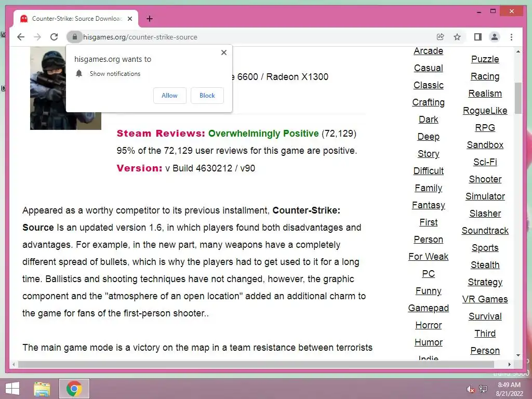Allow notifications from hisgames.org
The width and height of the screenshot is (532, 399).
(169, 96)
